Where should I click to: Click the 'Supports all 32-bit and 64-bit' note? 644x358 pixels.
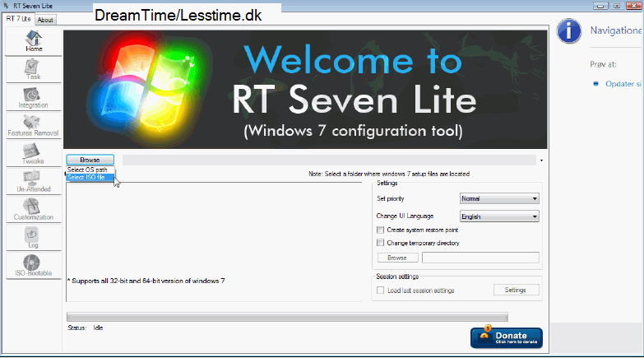146,281
